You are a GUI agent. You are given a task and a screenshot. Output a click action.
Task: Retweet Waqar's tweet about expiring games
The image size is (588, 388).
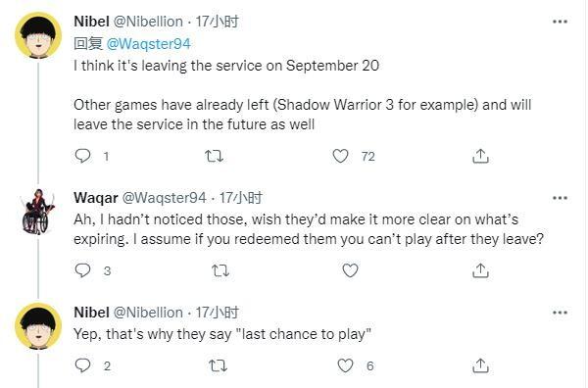point(220,270)
